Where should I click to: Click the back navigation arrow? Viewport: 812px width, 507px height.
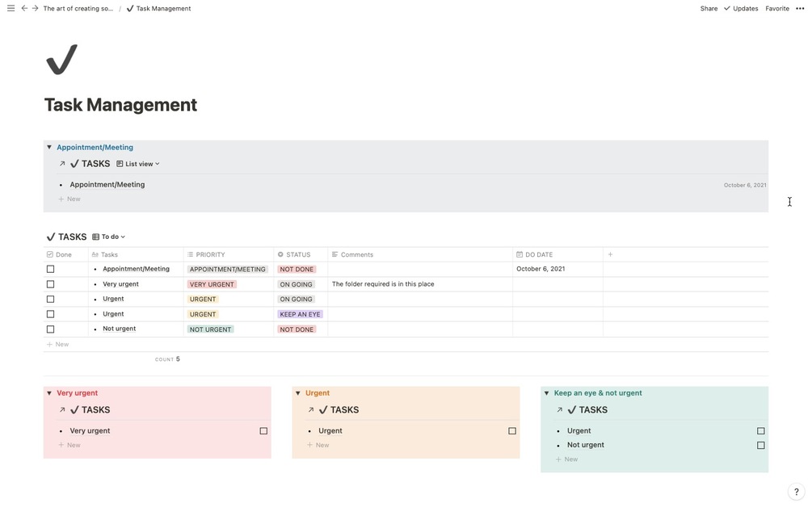click(23, 7)
